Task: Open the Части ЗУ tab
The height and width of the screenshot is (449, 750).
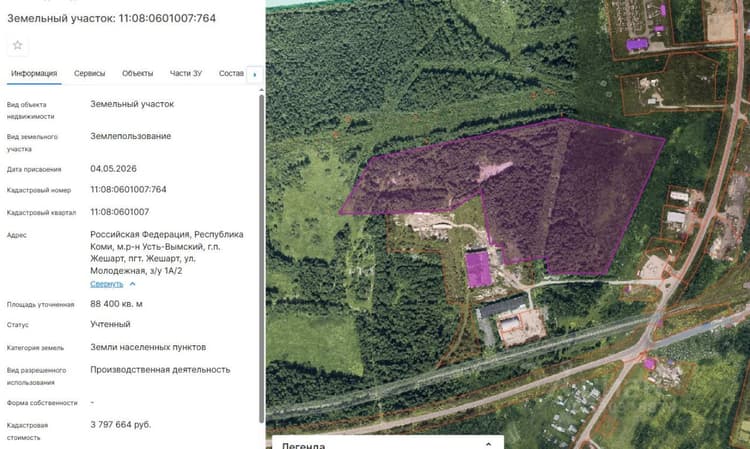Action: (x=186, y=74)
